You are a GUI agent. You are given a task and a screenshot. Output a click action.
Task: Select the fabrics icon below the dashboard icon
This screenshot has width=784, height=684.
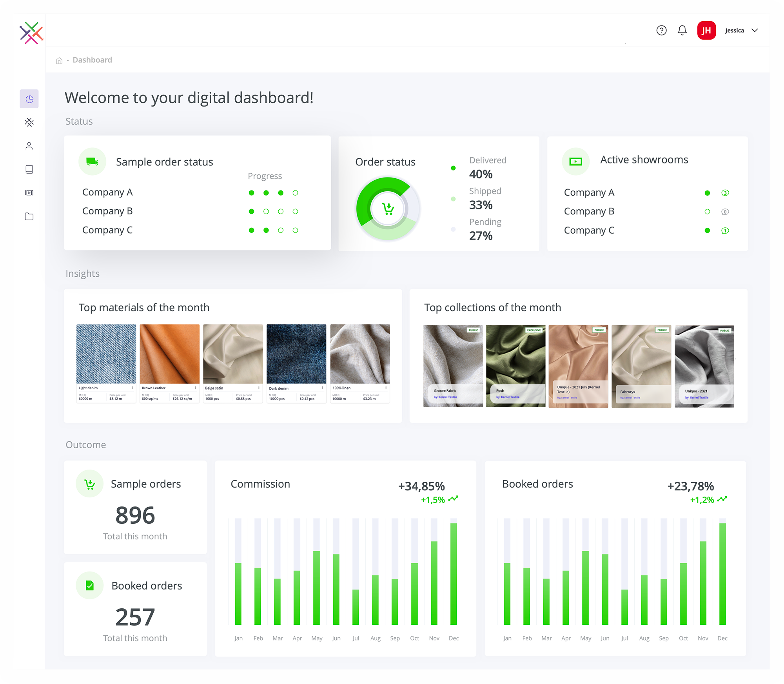pyautogui.click(x=29, y=123)
